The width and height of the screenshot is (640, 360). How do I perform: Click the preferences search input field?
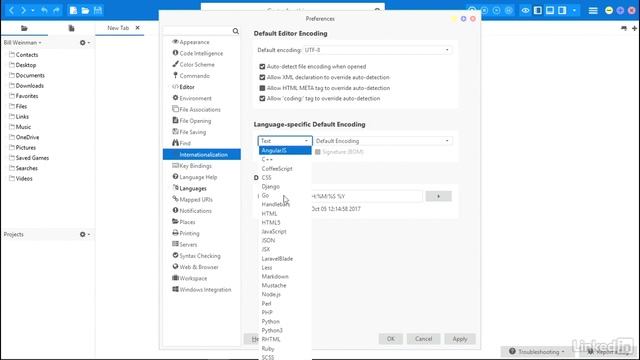click(x=197, y=31)
